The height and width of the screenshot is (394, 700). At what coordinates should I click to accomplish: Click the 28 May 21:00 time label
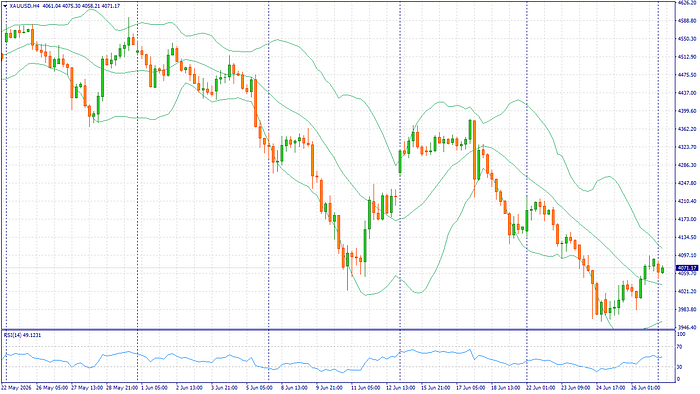pos(122,388)
